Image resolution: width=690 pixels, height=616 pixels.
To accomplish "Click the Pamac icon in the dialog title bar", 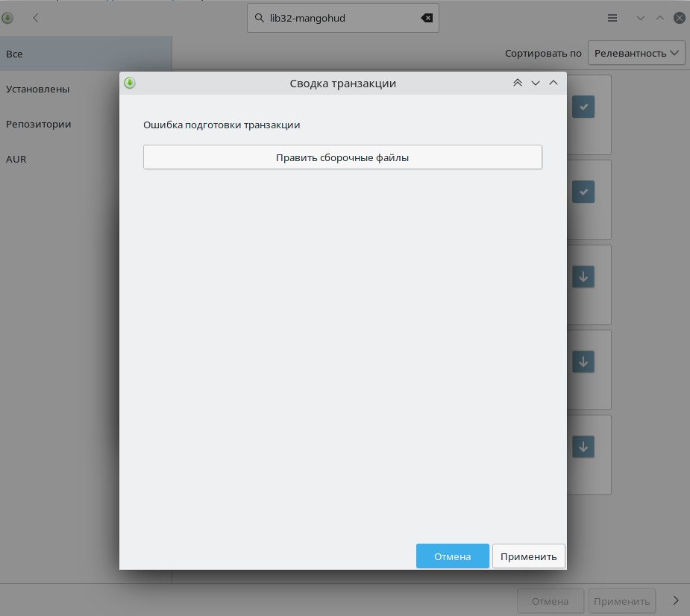I will tap(129, 83).
